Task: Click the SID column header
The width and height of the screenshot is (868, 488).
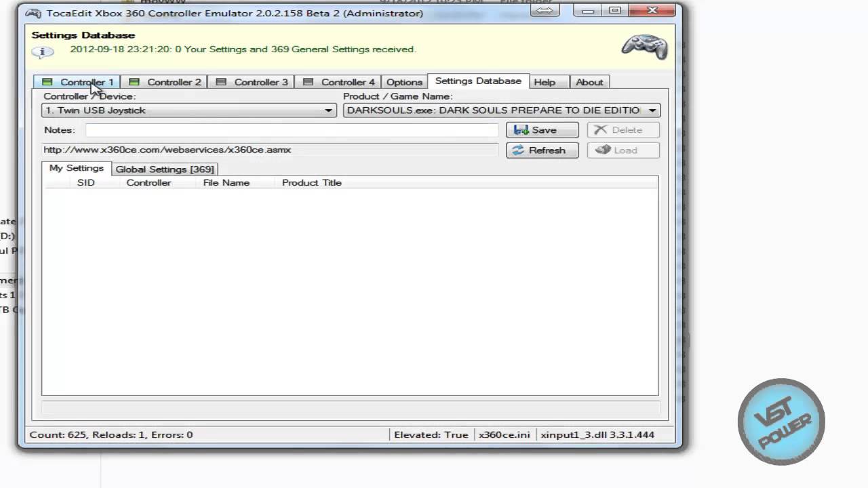Action: coord(86,183)
